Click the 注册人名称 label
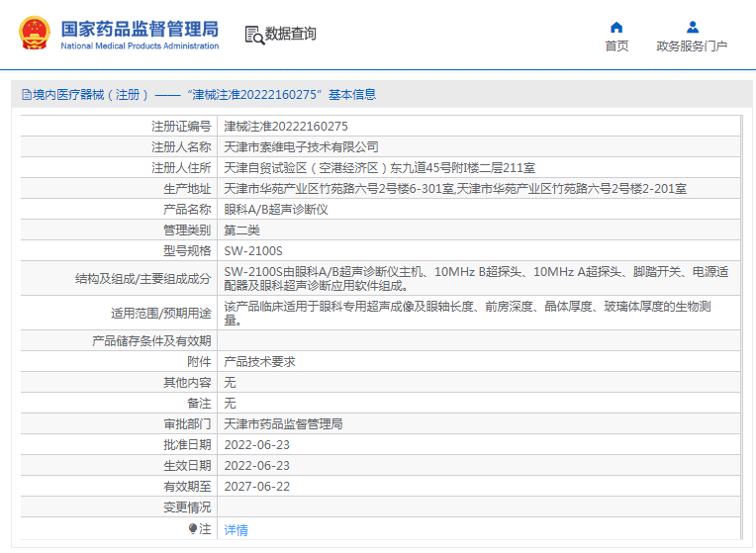The image size is (756, 553). (181, 147)
